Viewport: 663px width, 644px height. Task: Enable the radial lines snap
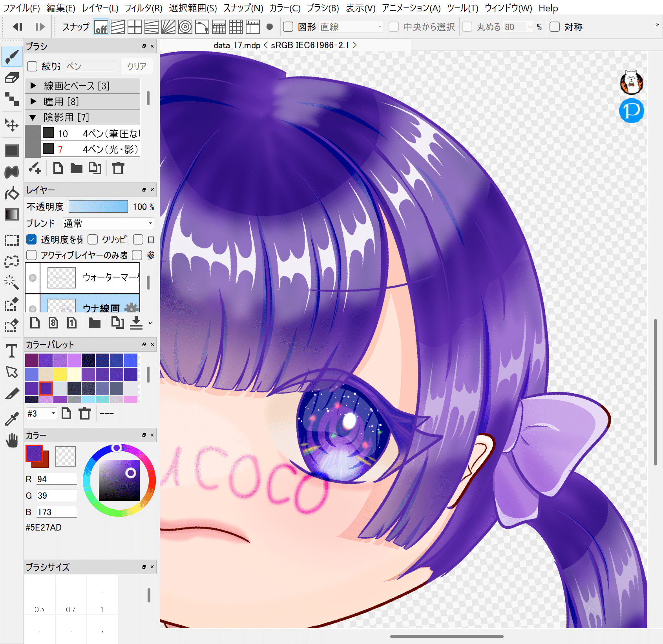[x=168, y=27]
